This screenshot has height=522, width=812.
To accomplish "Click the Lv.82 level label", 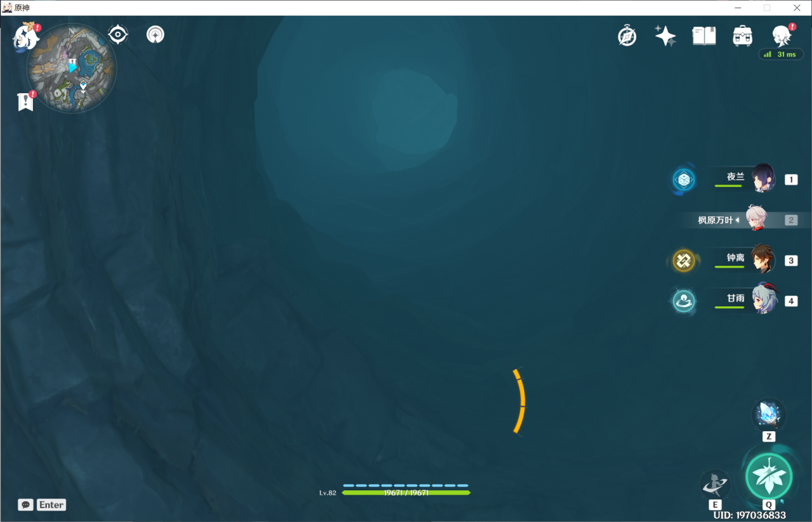I will [328, 493].
